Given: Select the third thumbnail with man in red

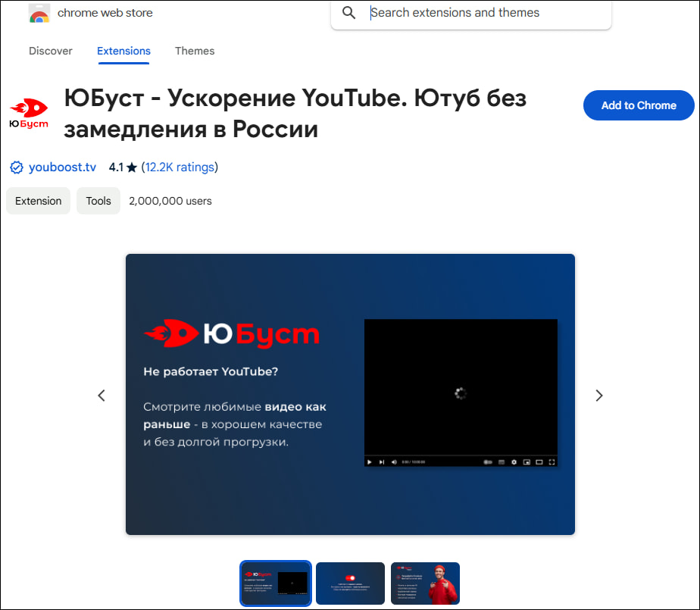Looking at the screenshot, I should pos(425,583).
